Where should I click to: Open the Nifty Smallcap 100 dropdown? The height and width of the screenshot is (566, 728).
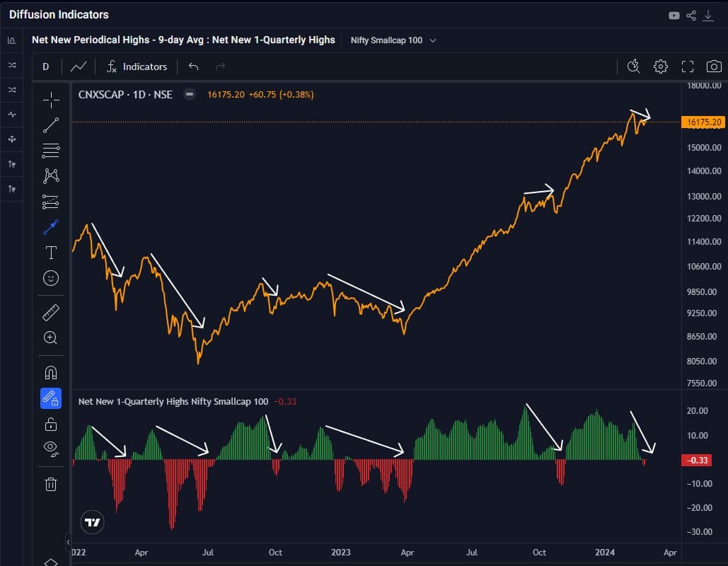click(393, 40)
